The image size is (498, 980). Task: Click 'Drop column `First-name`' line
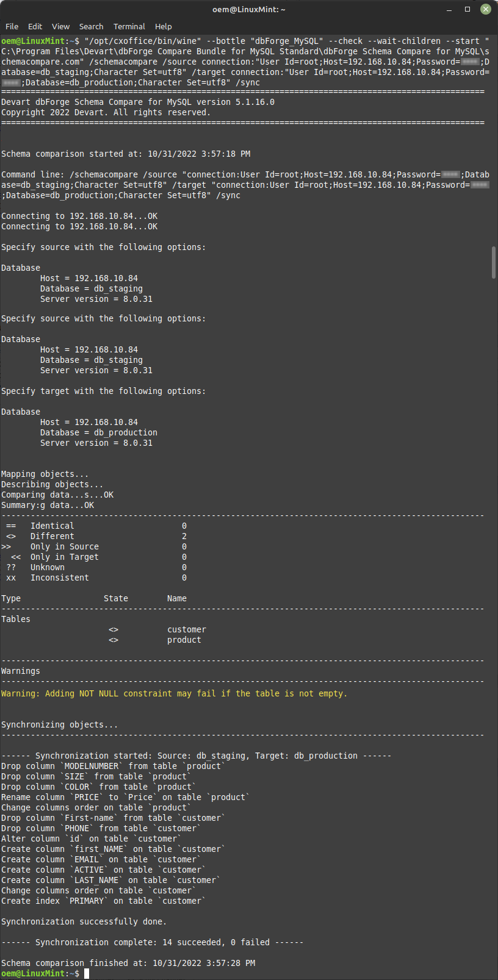[114, 818]
